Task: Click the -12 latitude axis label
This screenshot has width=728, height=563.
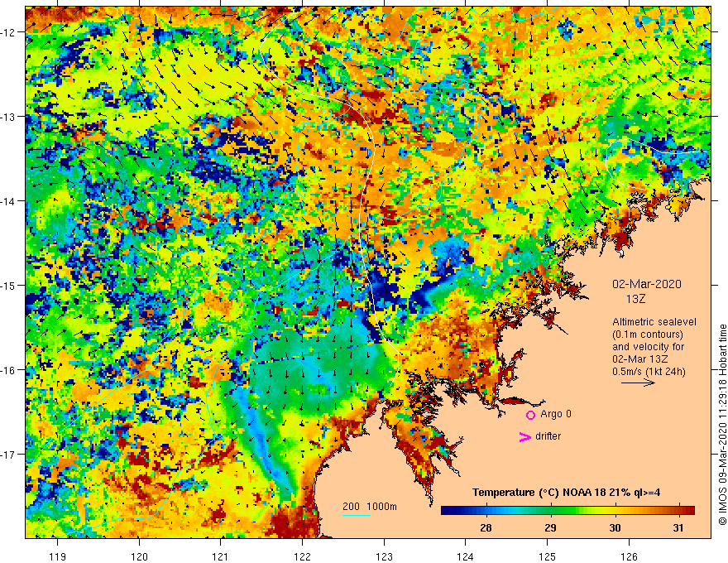Action: tap(8, 32)
